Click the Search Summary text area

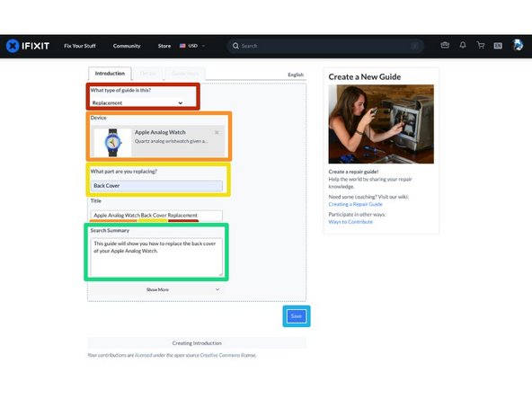[156, 257]
